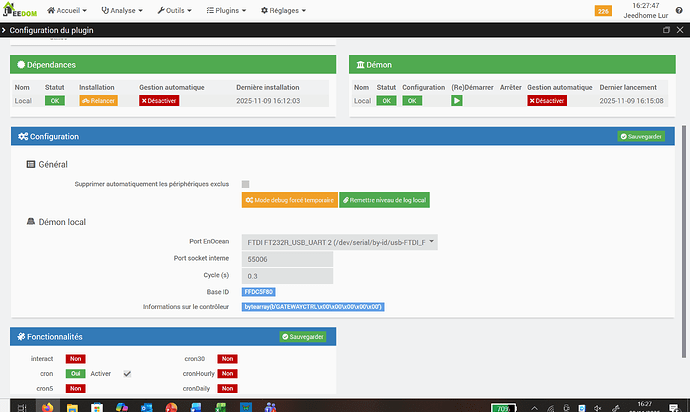This screenshot has height=412, width=690.
Task: Maximize the plugin configuration dialog
Action: pos(666,30)
